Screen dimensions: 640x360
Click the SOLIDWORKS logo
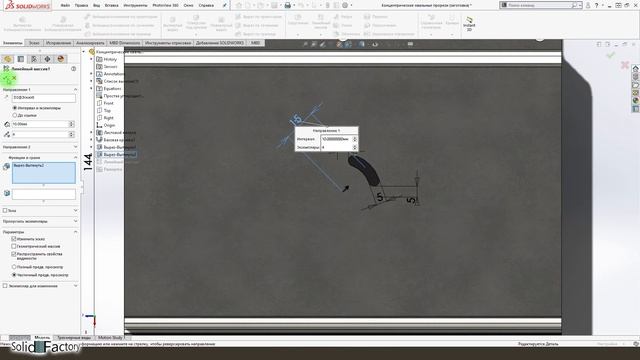pos(28,5)
